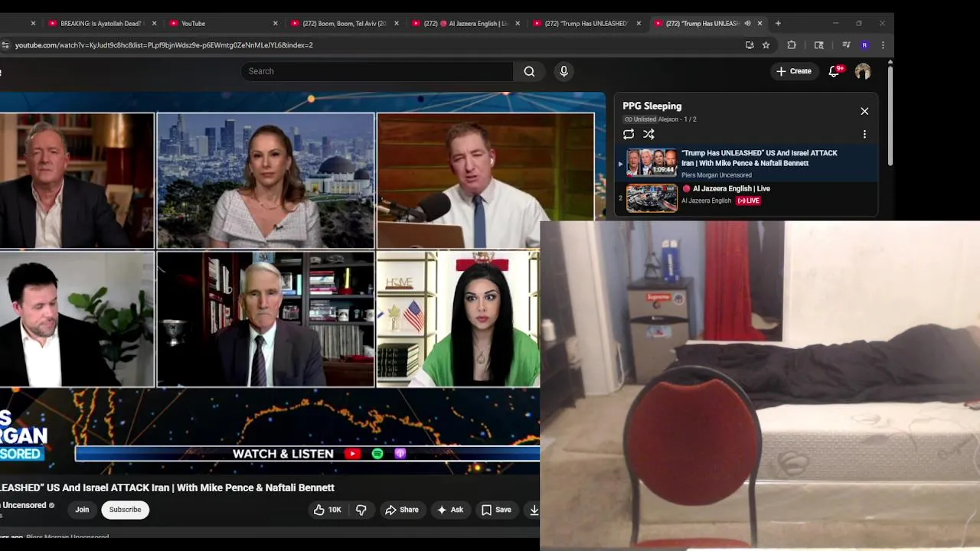Share this video
The height and width of the screenshot is (551, 980).
402,510
